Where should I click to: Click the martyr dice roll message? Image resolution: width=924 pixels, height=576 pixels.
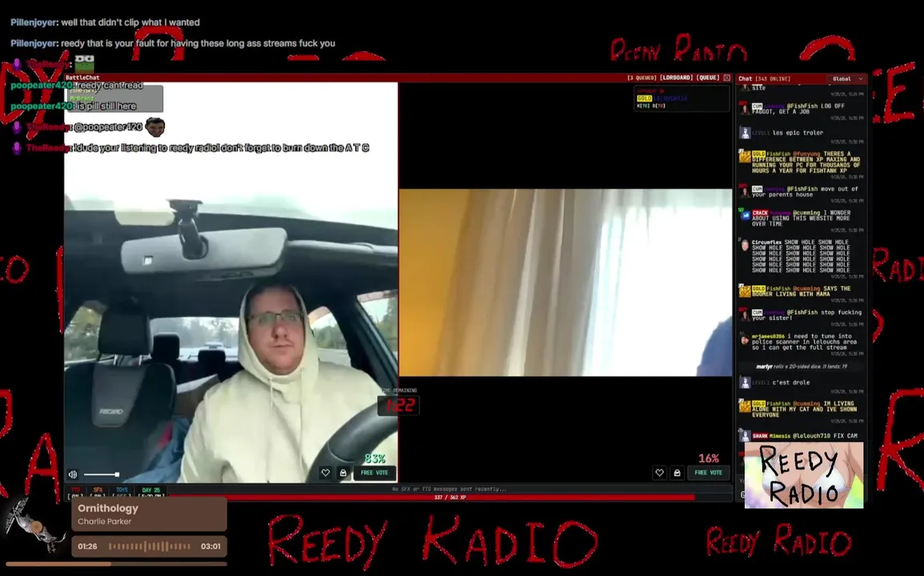pos(801,366)
